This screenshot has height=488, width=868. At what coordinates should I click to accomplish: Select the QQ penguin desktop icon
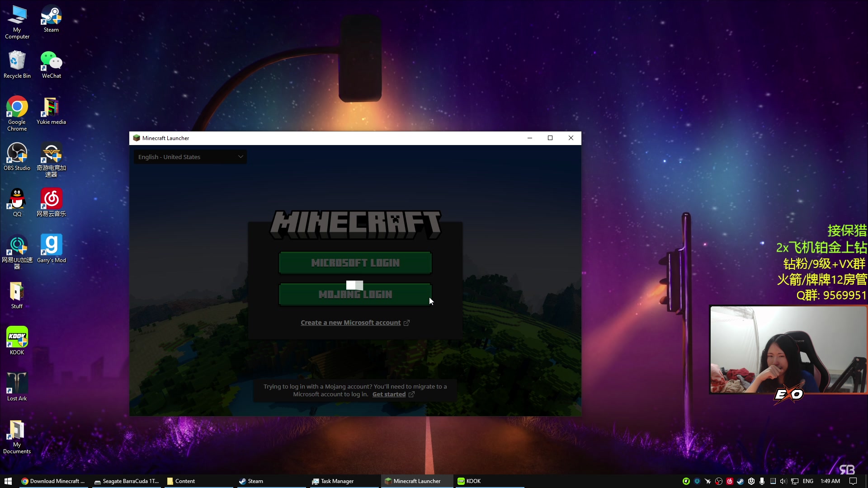pos(17,202)
